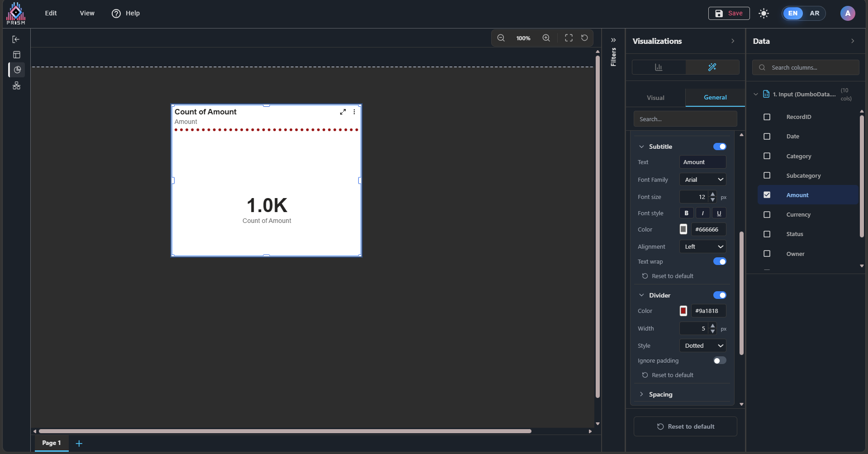Screen dimensions: 868x454
Task: Add a new page with plus icon
Action: [x=79, y=444]
